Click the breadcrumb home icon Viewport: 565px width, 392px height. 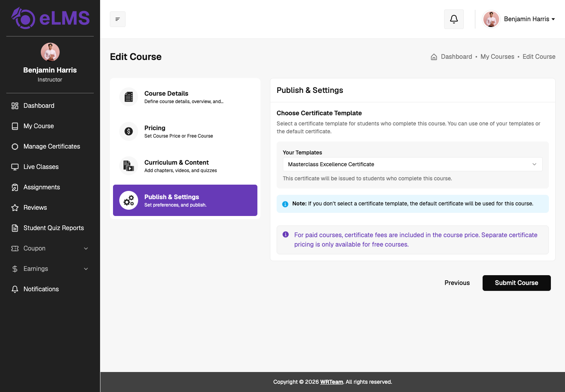coord(434,57)
